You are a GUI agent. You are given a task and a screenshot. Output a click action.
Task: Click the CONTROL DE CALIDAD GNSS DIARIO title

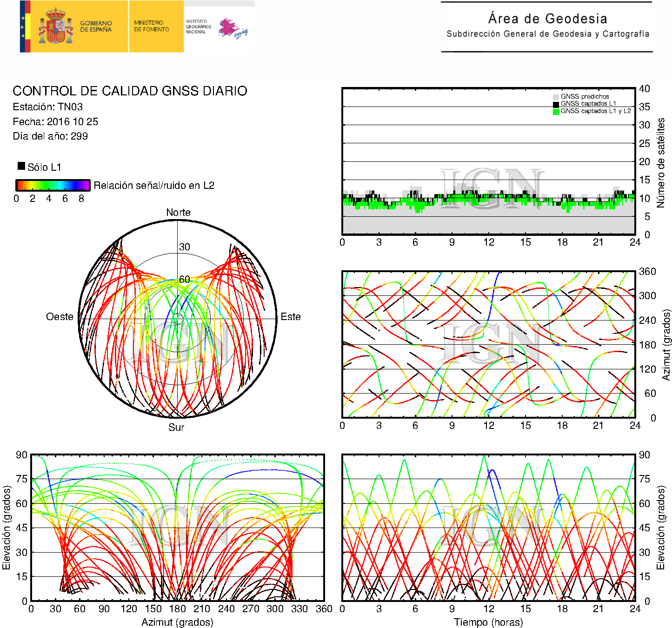click(130, 91)
